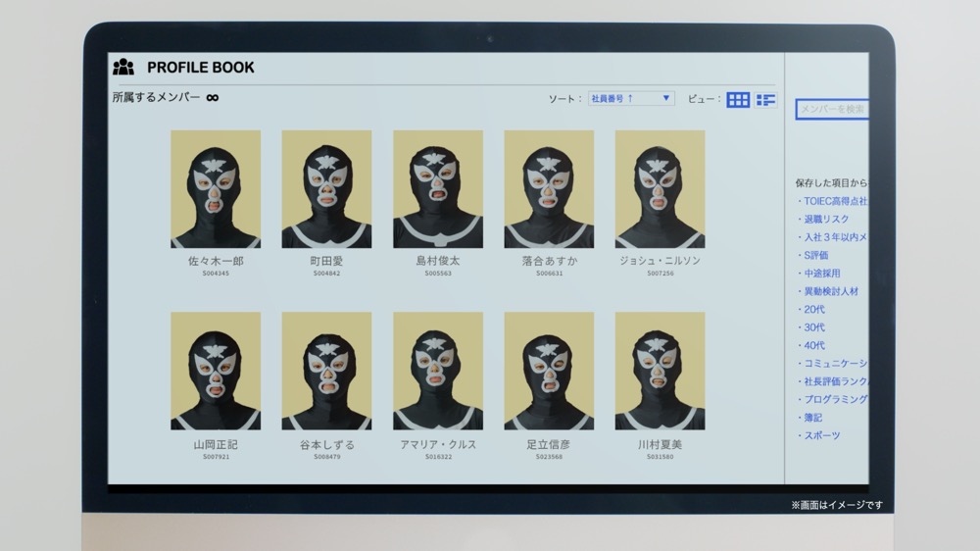Select 町田愛's profile picture
Viewport: 980px width, 551px height.
[x=326, y=189]
